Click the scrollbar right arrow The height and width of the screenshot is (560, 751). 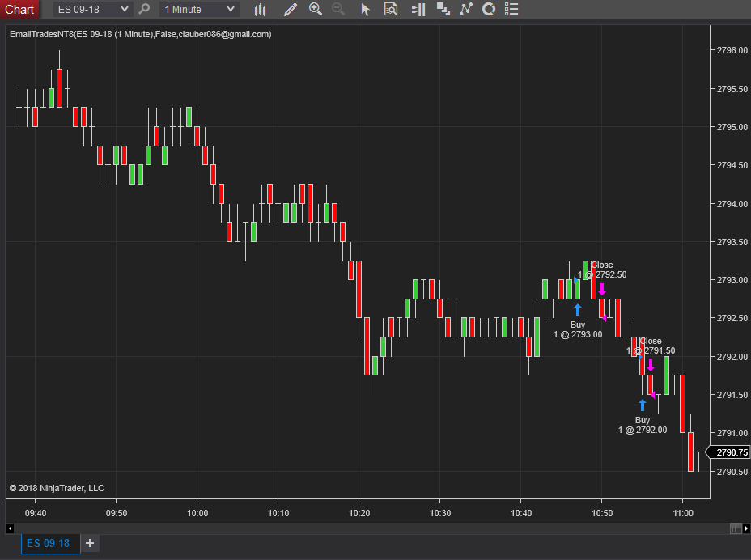746,528
